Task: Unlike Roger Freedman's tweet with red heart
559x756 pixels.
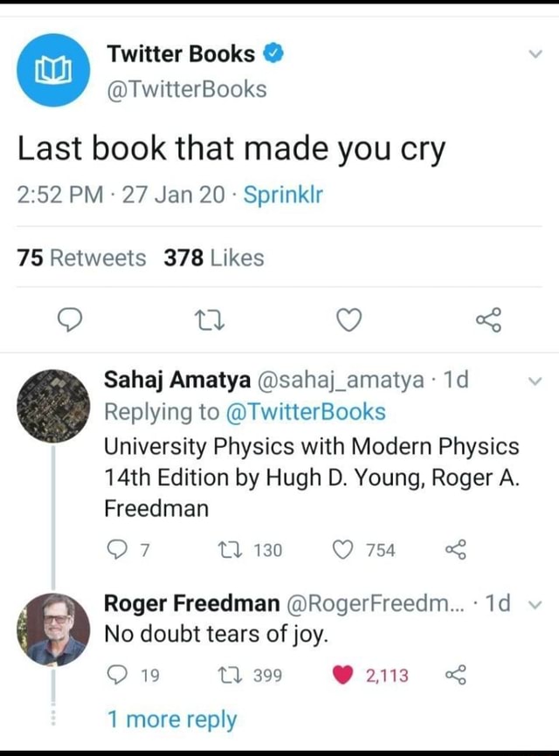Action: (342, 675)
